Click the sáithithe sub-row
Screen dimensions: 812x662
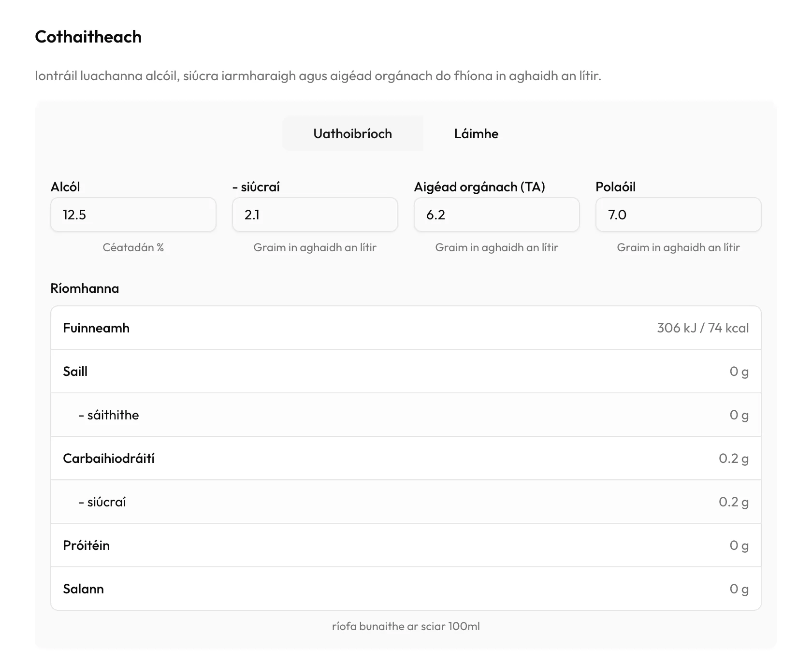[x=406, y=415]
